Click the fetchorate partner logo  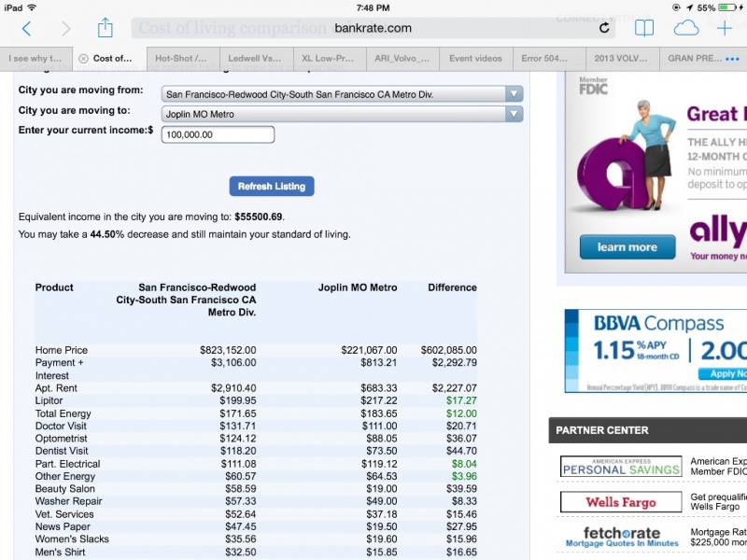pos(621,536)
